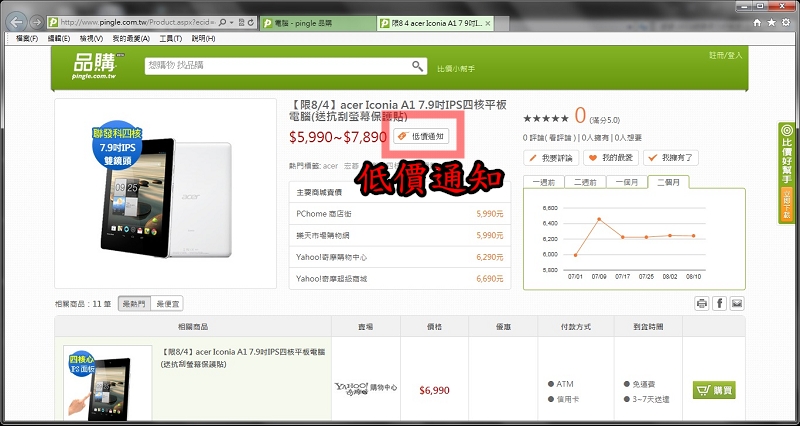Switch to the '電腦 - pingle 品購' tab

click(x=318, y=23)
